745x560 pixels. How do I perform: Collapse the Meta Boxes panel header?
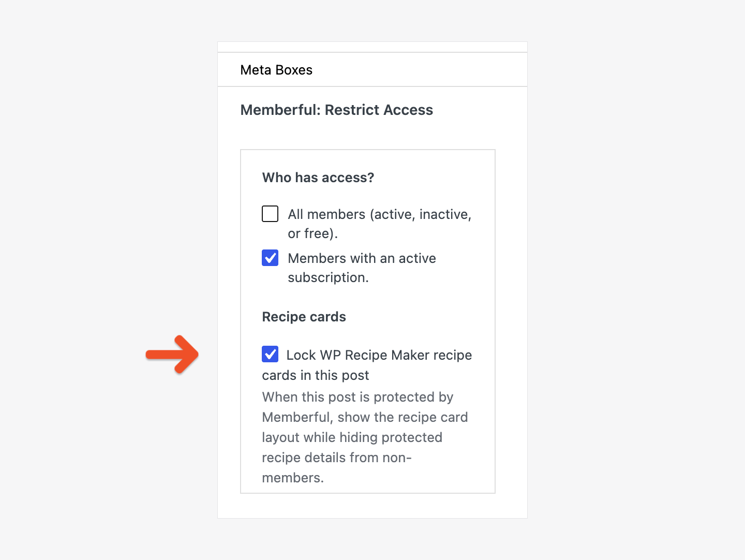click(x=373, y=69)
